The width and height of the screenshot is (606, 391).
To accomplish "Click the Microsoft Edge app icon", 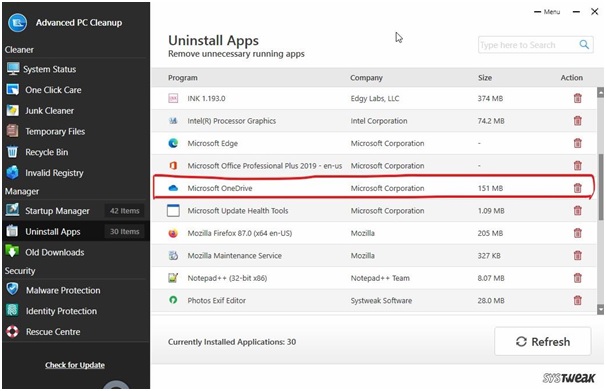I will coord(173,143).
